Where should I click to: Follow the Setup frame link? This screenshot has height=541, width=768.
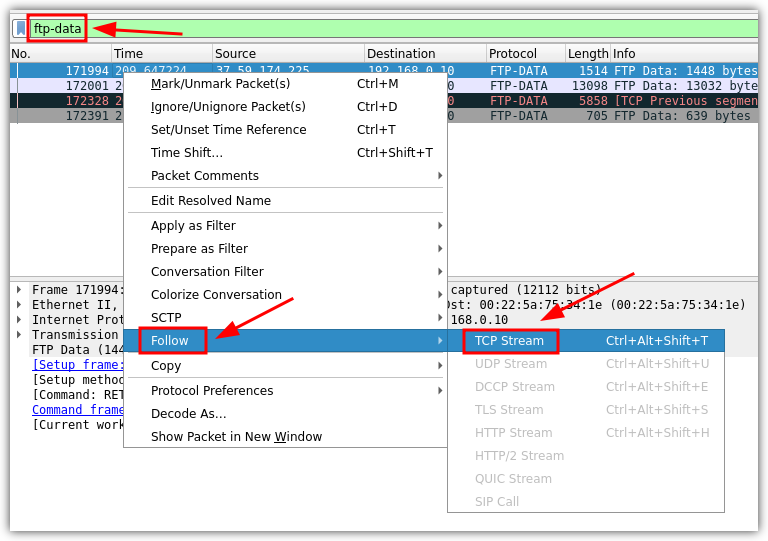point(77,365)
